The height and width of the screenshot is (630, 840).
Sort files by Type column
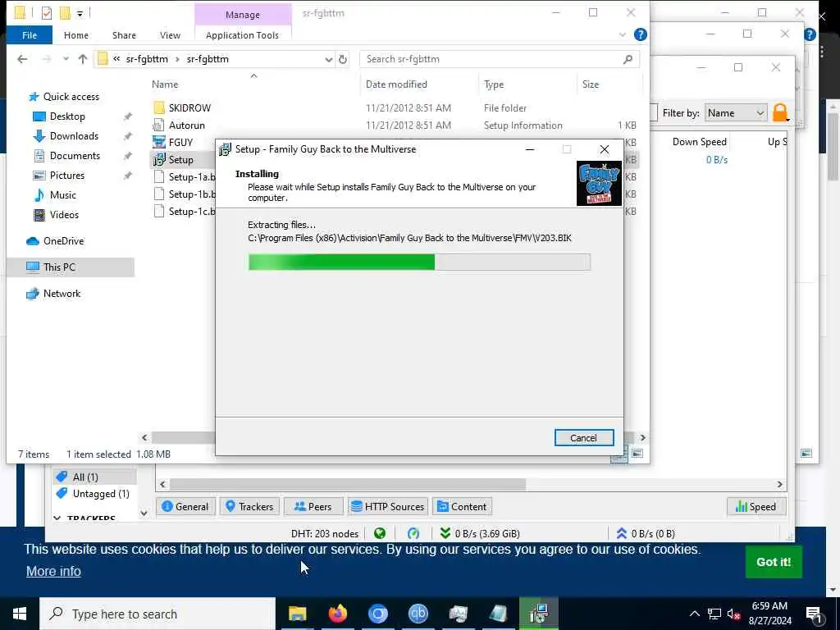pos(494,84)
